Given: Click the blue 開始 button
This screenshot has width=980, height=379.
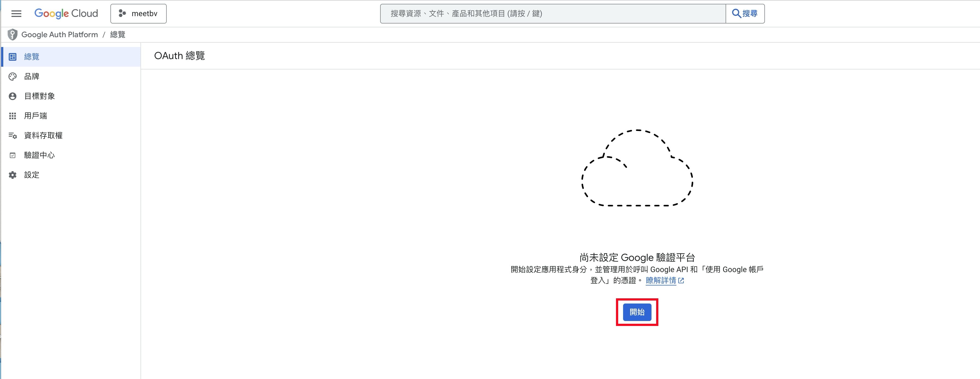Looking at the screenshot, I should coord(637,312).
